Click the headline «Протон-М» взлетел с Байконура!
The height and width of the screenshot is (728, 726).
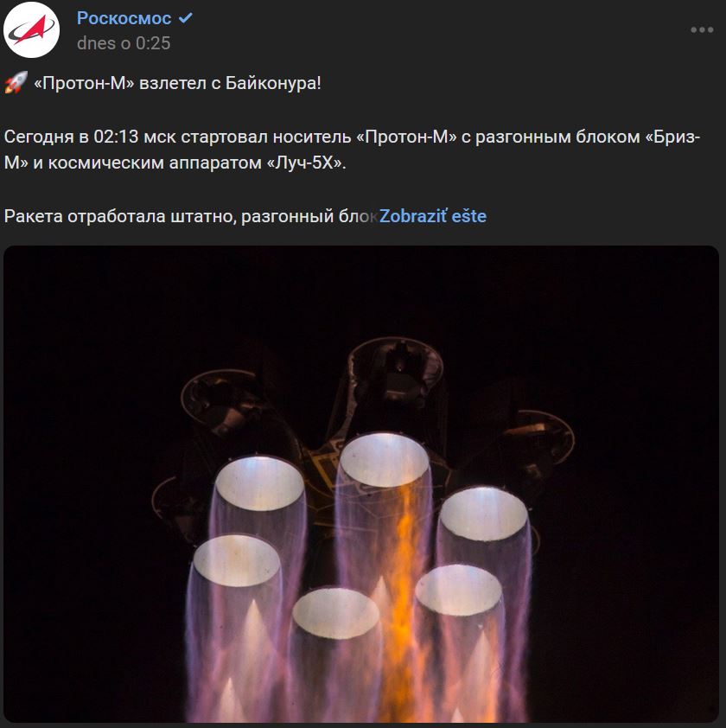[177, 84]
